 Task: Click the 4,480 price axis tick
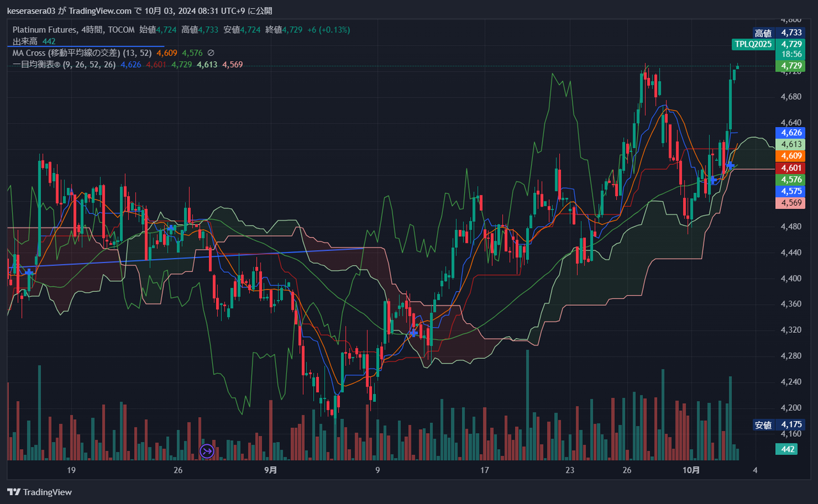coord(791,226)
